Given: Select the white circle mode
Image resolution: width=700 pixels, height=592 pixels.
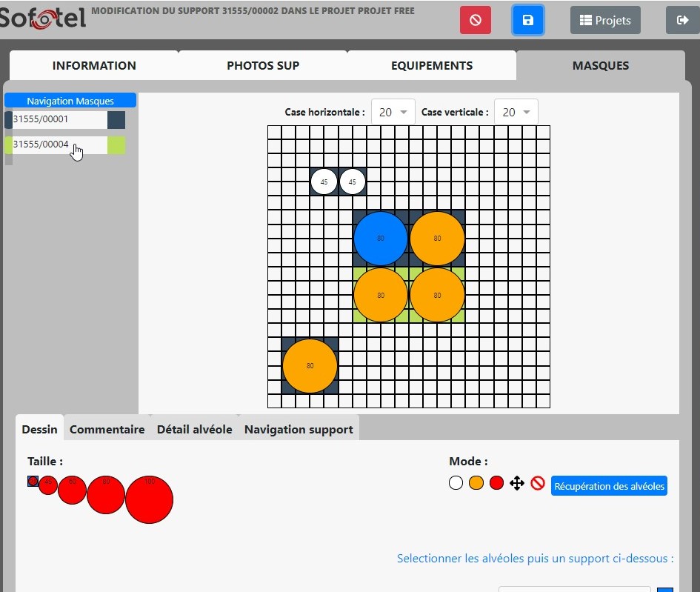Looking at the screenshot, I should [456, 482].
